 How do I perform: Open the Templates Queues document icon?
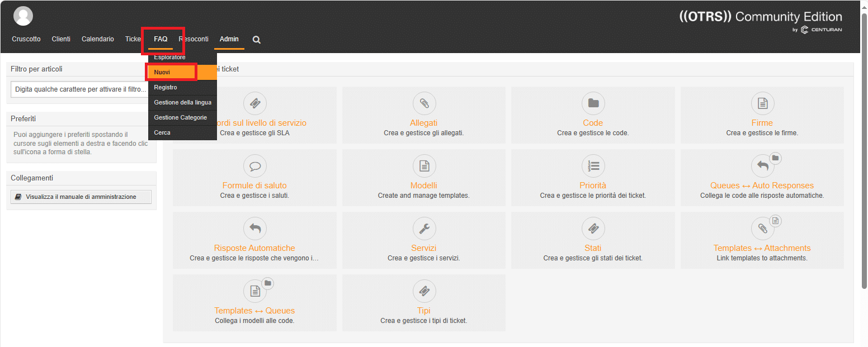(x=255, y=291)
